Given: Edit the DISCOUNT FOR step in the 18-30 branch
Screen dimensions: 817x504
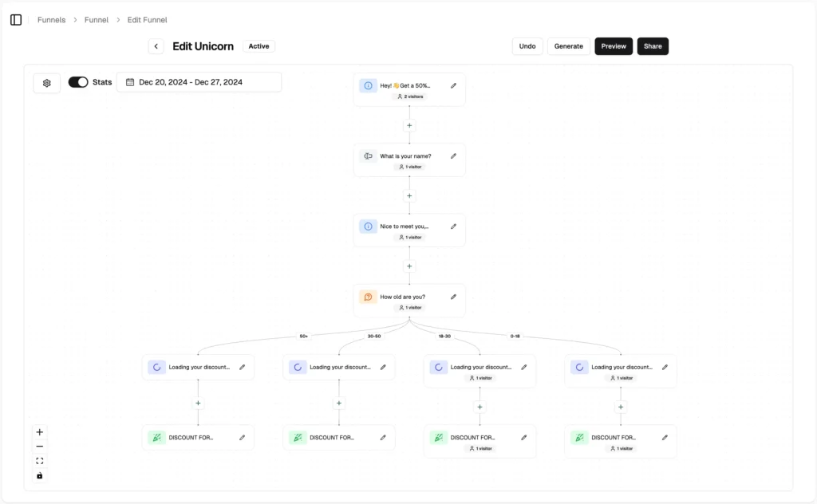Looking at the screenshot, I should tap(523, 437).
